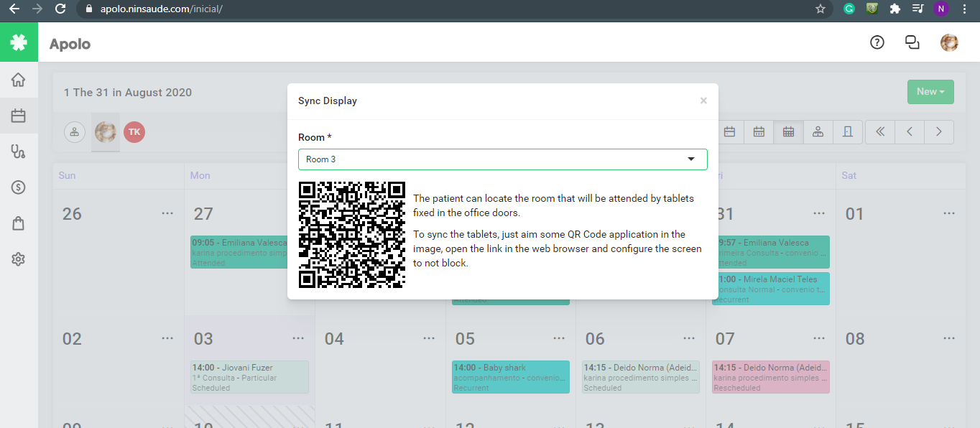Click the Sync Display dialog title
The width and height of the screenshot is (980, 428).
[x=328, y=101]
